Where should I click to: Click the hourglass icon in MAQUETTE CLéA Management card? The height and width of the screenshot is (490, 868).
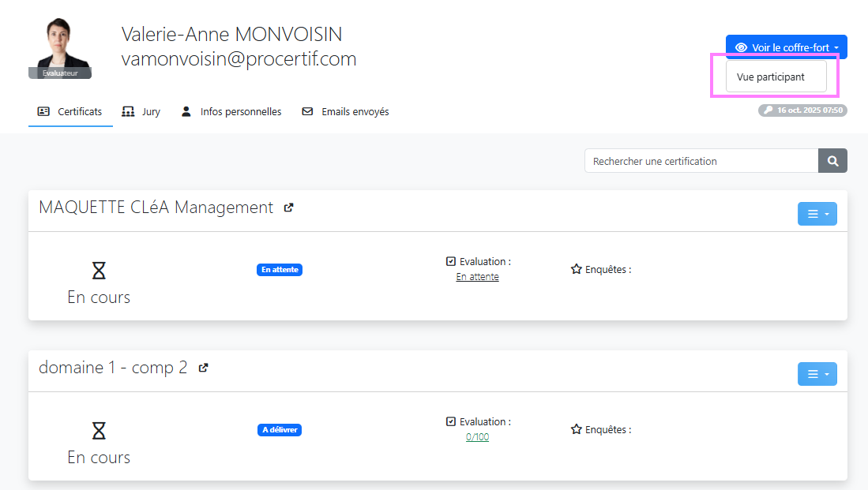[99, 271]
